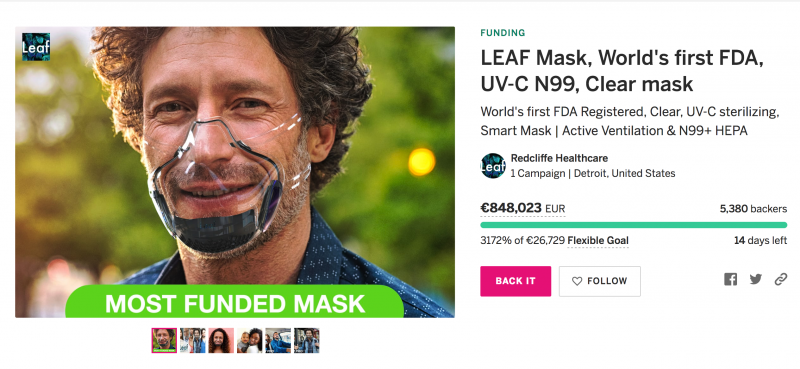This screenshot has height=369, width=800.
Task: Click the main LEAF Mask campaign image
Action: coord(235,172)
